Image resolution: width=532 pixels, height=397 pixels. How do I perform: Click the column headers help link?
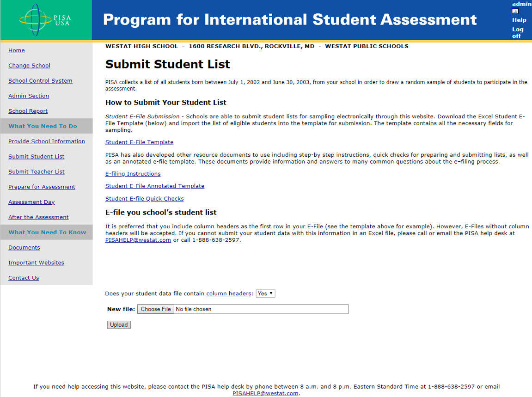[x=229, y=293]
